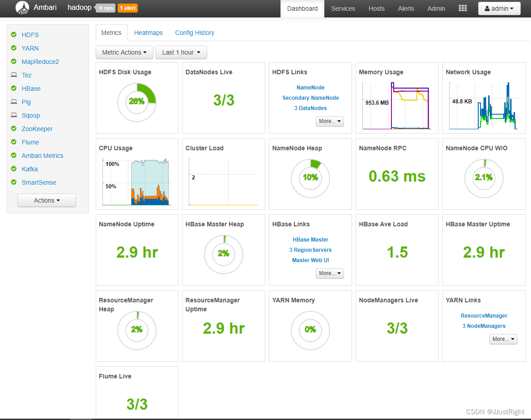Viewport: 531px width, 420px height.
Task: Open the admin user dropdown
Action: point(499,8)
